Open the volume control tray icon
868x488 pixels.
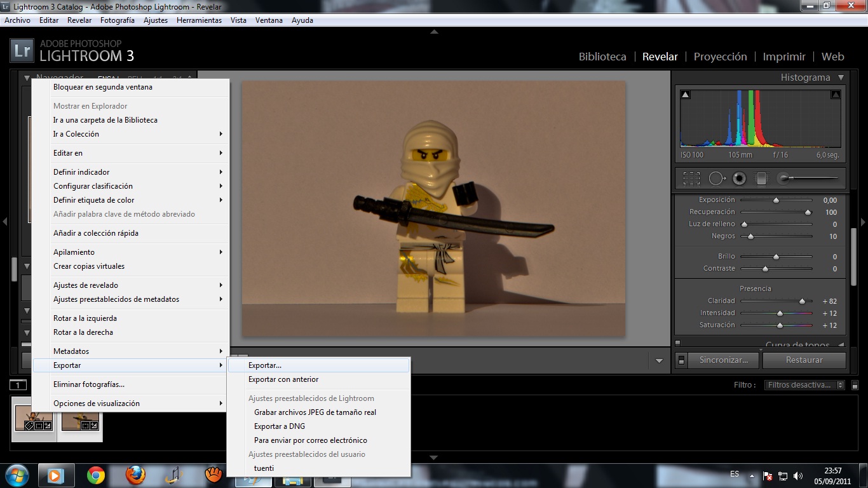tap(798, 476)
